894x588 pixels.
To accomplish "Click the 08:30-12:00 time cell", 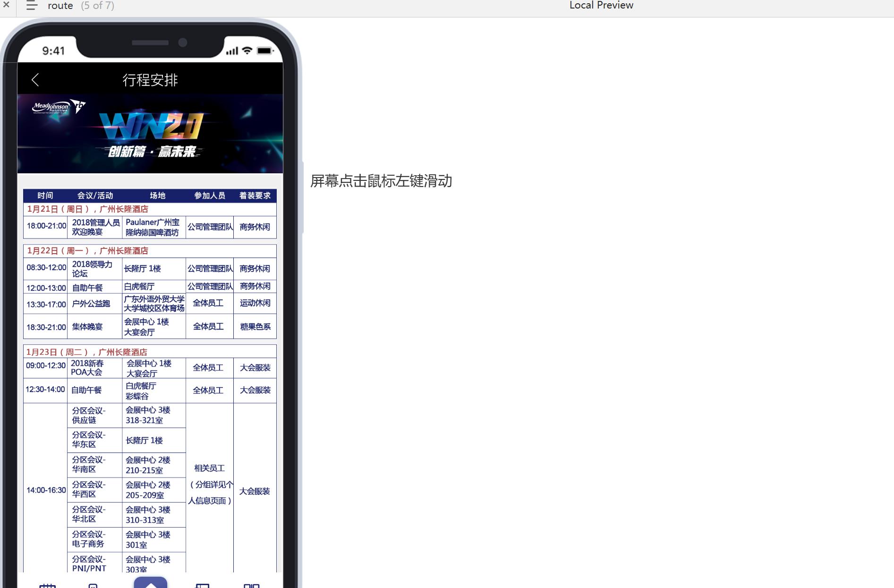I will click(x=46, y=268).
